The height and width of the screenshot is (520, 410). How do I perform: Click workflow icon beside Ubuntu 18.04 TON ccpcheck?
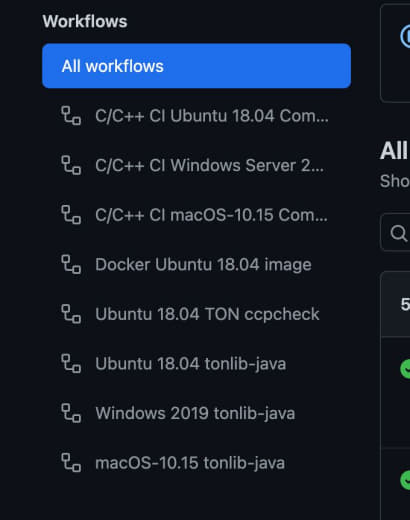click(71, 314)
